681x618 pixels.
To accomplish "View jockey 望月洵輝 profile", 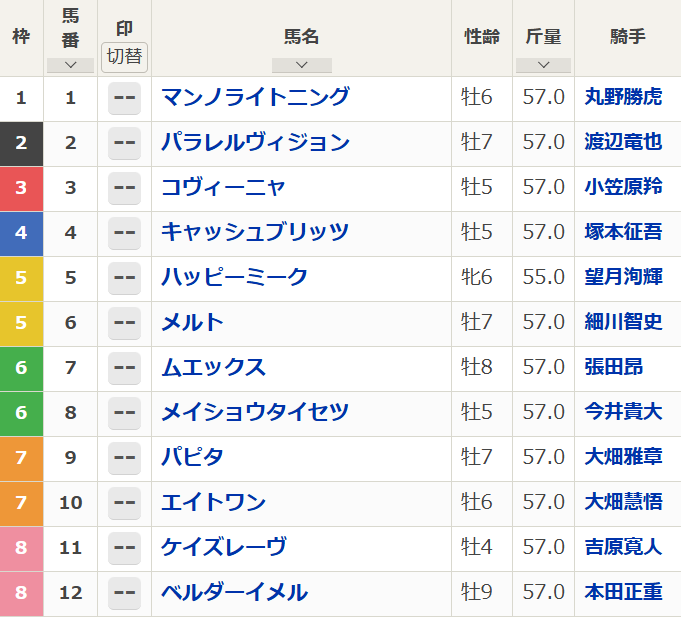I will (x=623, y=278).
